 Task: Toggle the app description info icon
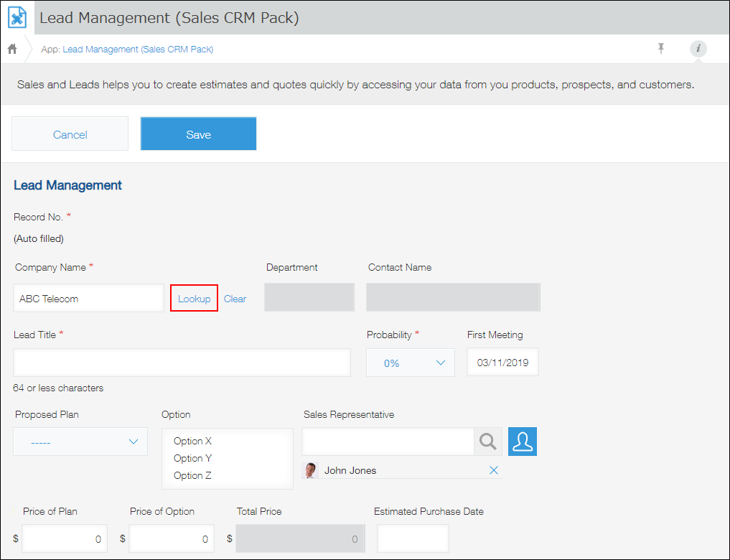[698, 48]
